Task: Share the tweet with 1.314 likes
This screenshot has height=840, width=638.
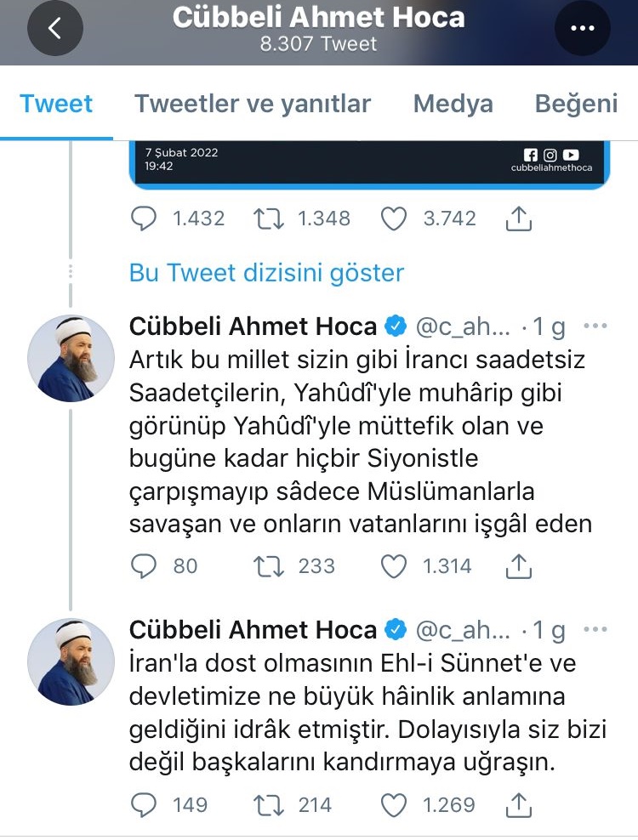Action: click(x=518, y=566)
